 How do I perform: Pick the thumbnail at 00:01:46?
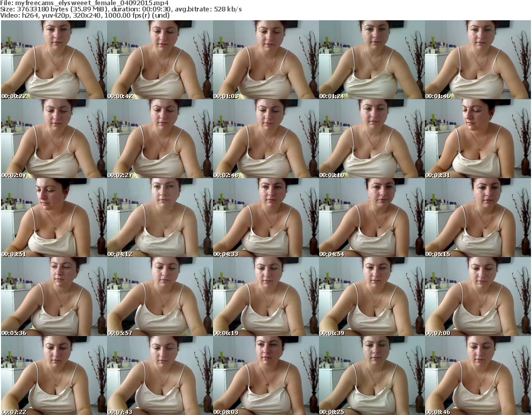(x=478, y=60)
